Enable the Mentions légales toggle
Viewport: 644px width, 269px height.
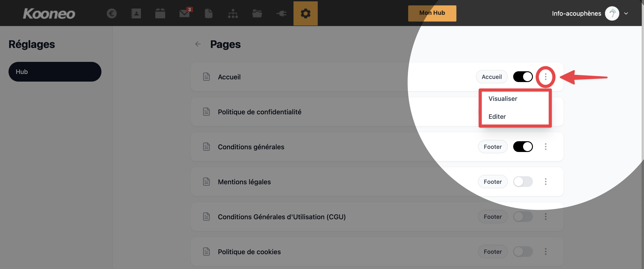[523, 182]
